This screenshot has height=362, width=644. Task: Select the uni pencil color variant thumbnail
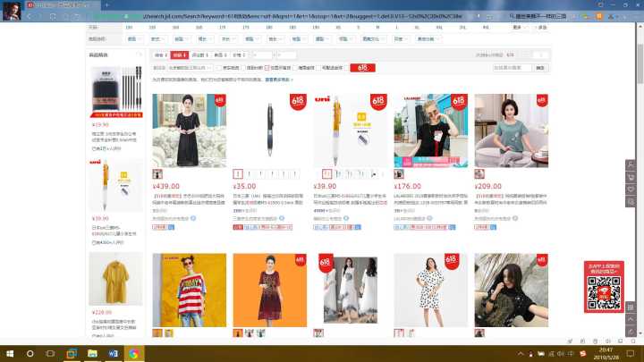[327, 174]
